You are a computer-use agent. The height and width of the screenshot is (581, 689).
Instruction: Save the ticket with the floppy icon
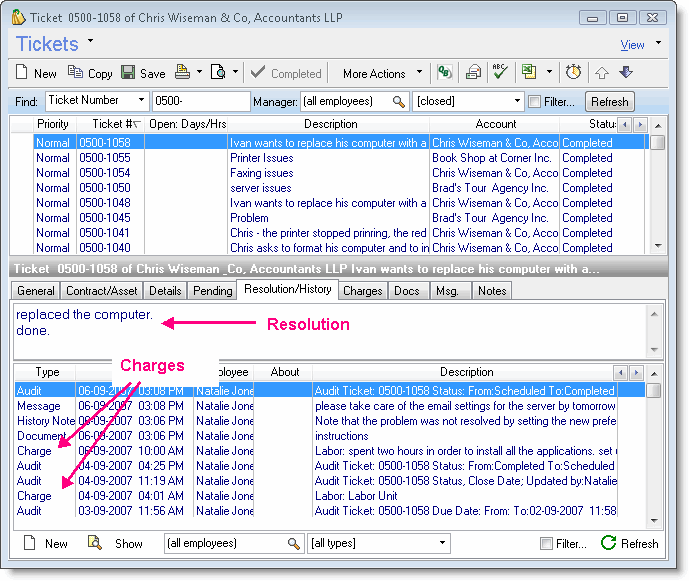[x=128, y=73]
